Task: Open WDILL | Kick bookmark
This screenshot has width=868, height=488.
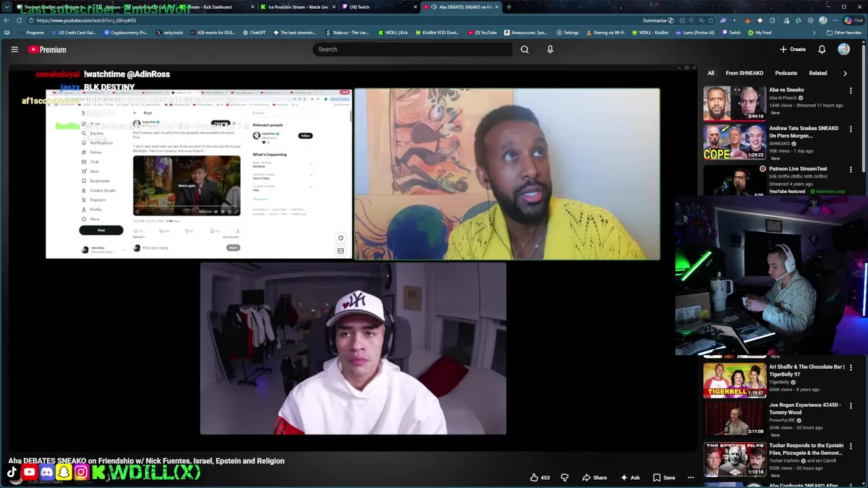Action: pyautogui.click(x=393, y=33)
